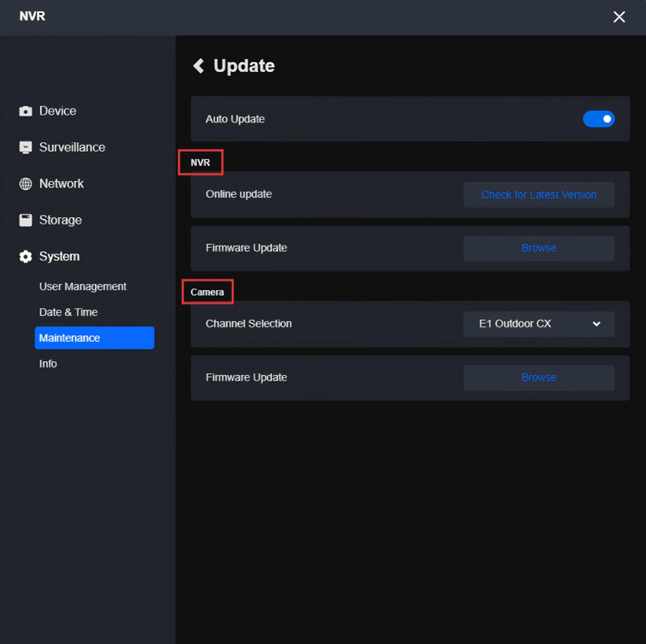Open the User Management page
The width and height of the screenshot is (646, 644).
pyautogui.click(x=83, y=287)
